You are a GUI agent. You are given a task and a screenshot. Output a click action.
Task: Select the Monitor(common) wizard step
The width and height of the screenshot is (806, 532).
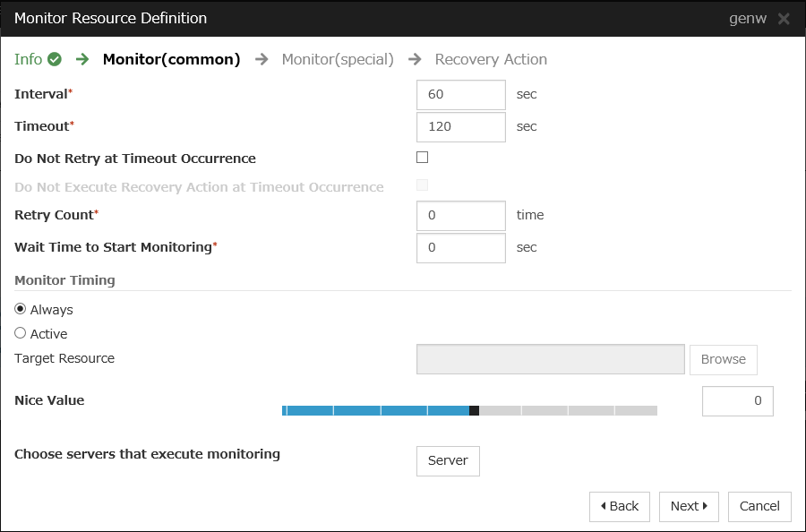coord(171,59)
